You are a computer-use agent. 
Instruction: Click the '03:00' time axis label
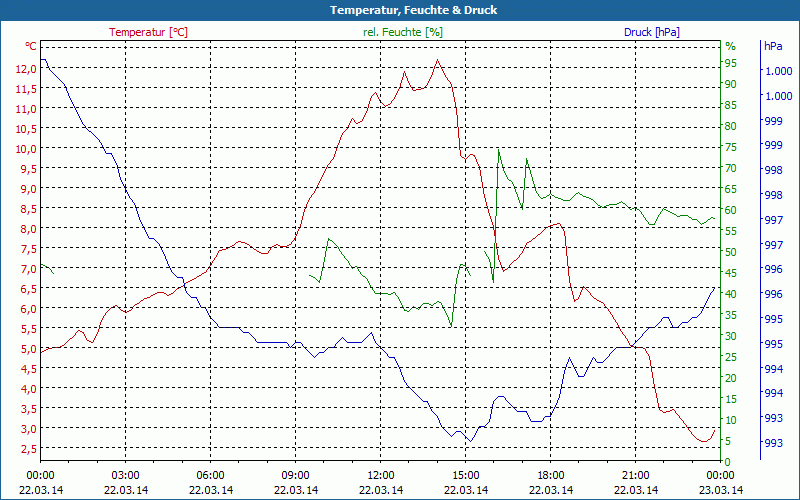point(126,476)
